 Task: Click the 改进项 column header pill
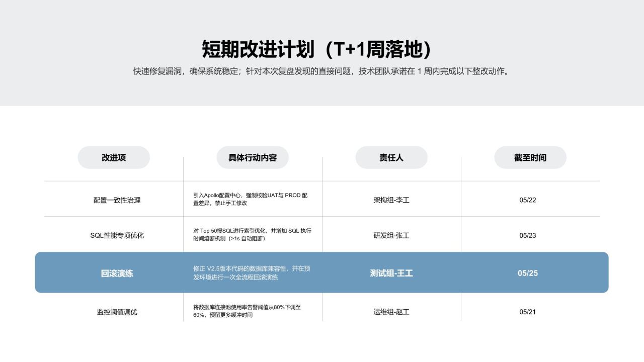click(x=114, y=157)
